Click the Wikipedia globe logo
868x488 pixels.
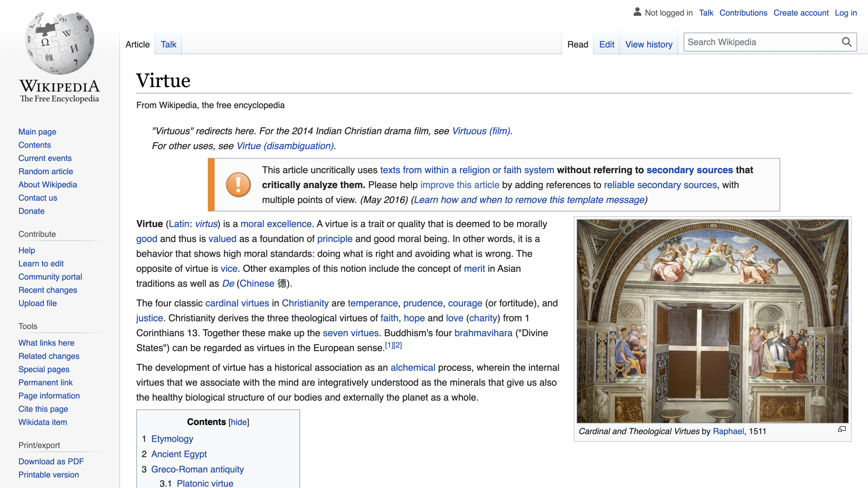pos(59,43)
